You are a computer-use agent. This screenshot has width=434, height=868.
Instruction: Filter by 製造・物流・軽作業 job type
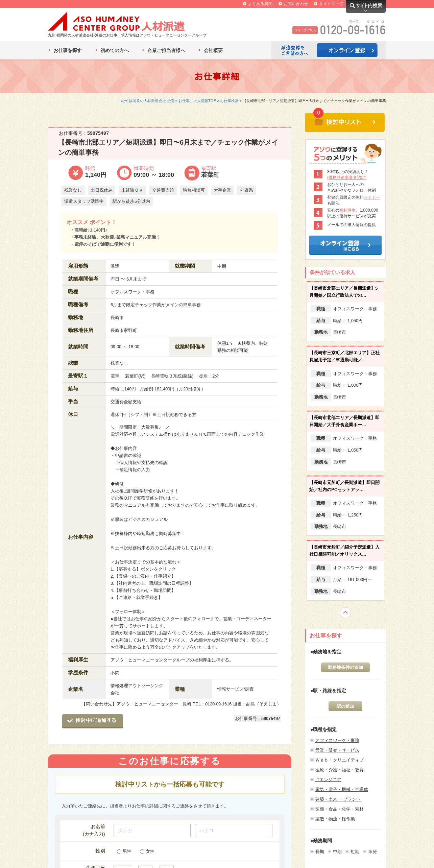(x=335, y=819)
